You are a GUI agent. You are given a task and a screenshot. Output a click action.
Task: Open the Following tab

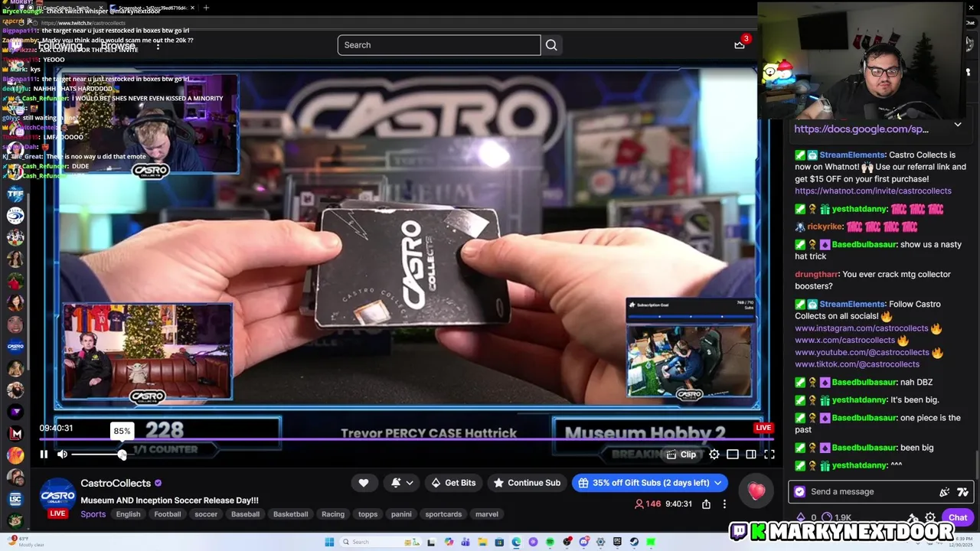60,46
